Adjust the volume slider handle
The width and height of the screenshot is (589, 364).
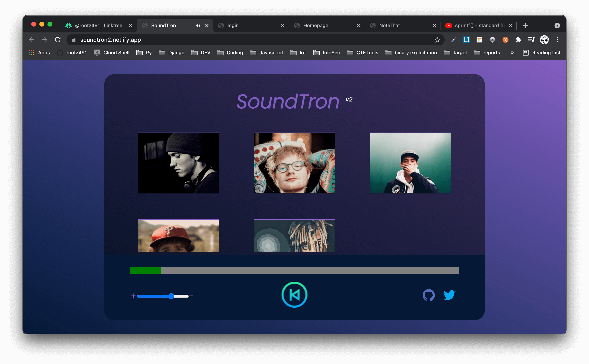pos(171,296)
